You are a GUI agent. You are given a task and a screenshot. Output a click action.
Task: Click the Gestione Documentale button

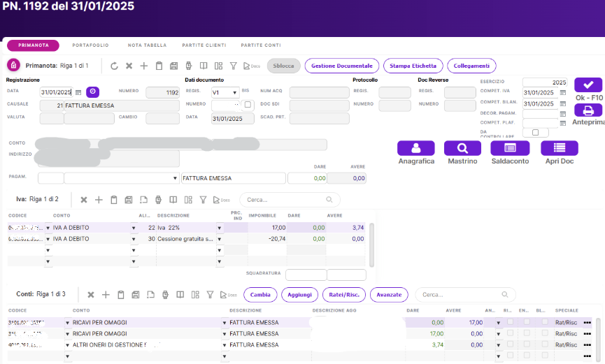coord(342,66)
